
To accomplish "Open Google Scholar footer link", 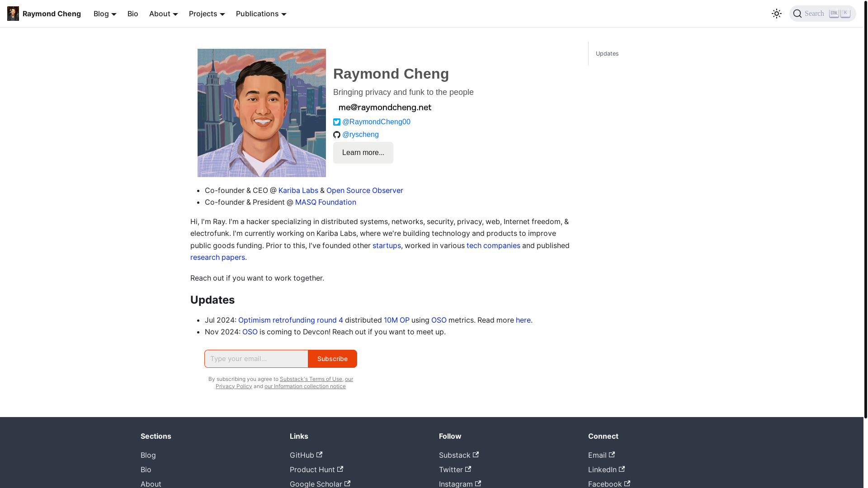I will click(x=320, y=483).
